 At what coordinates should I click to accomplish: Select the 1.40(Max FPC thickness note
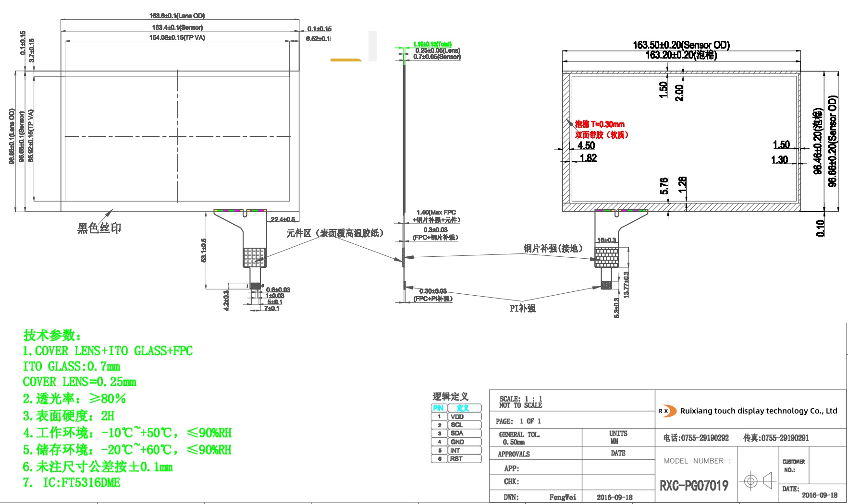click(x=436, y=212)
